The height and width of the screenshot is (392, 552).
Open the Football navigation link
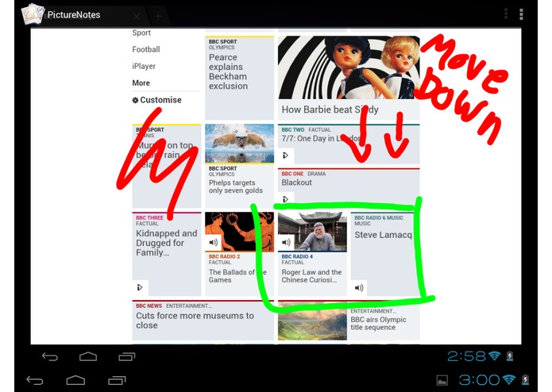146,49
